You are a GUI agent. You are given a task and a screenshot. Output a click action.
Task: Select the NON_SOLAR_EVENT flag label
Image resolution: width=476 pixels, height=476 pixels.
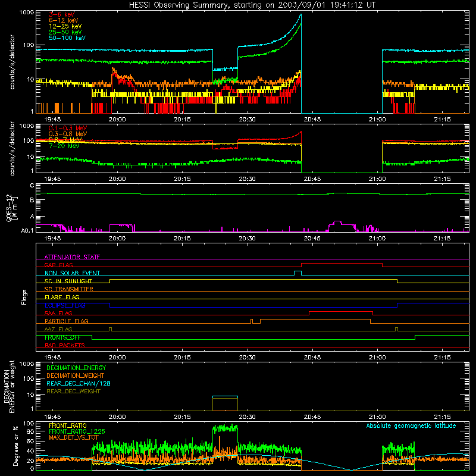click(72, 273)
